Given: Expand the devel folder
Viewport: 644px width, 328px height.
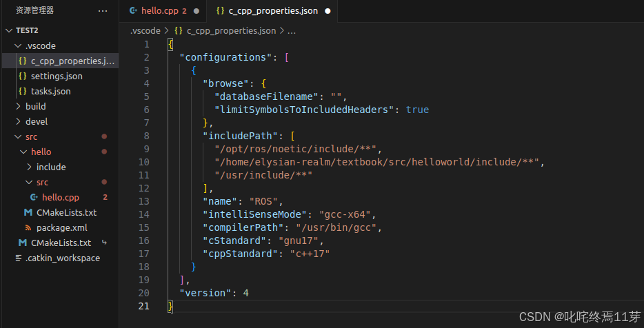Looking at the screenshot, I should tap(17, 121).
